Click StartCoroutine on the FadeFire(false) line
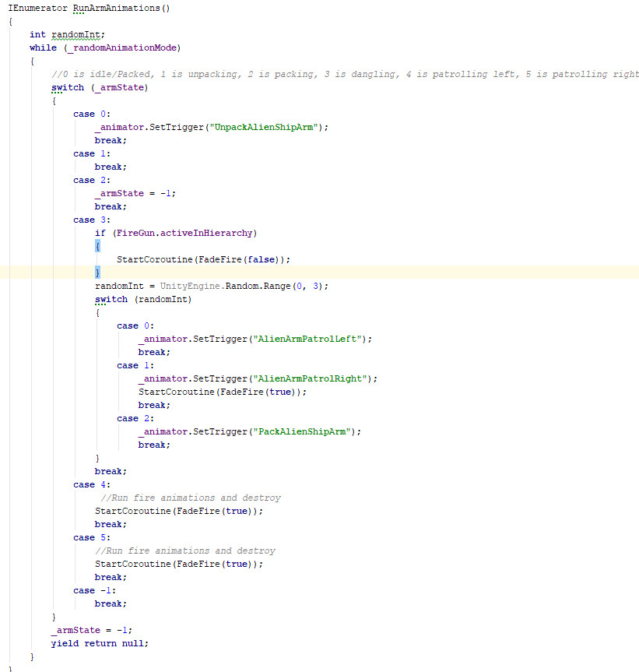 tap(155, 260)
